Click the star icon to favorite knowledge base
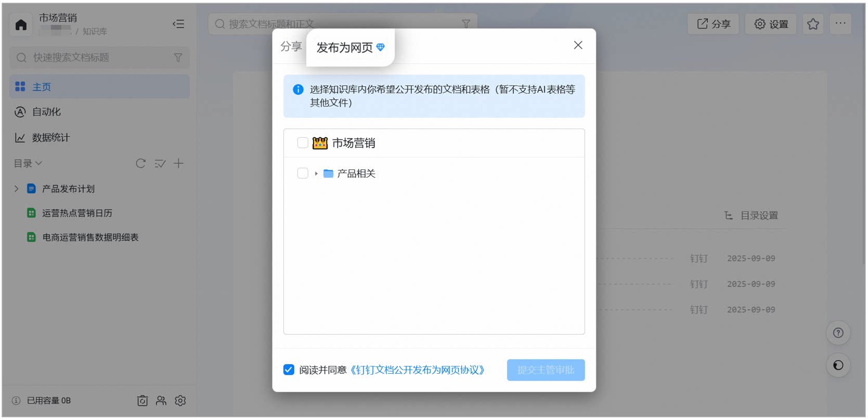Viewport: 868px width, 420px height. (813, 24)
